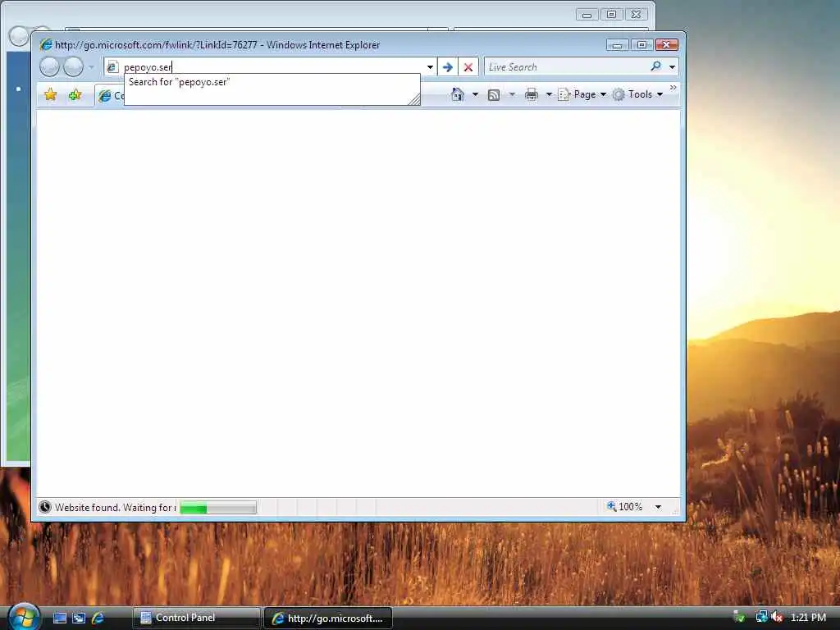Minimize the background Control Panel window

(587, 15)
